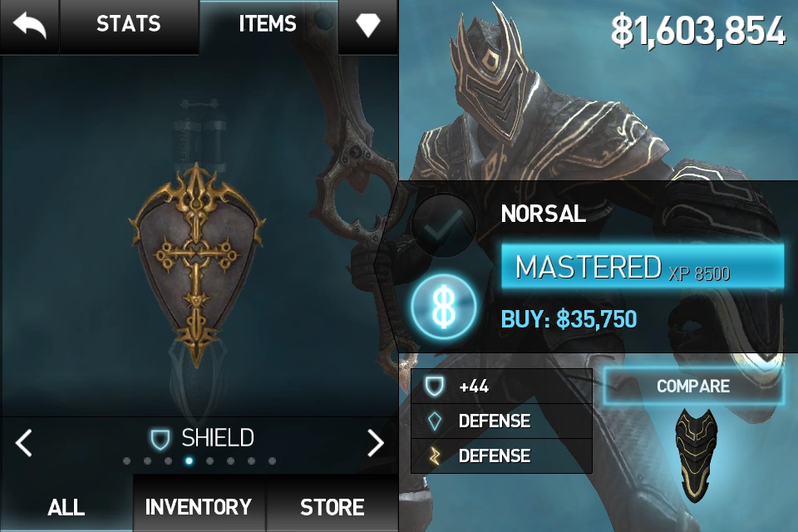Toggle the equipped checkmark circle
This screenshot has width=798, height=532.
[443, 225]
